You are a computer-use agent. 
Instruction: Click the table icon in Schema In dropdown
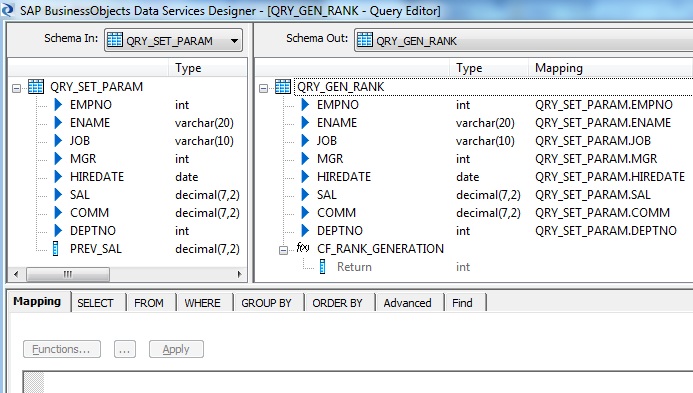click(x=114, y=40)
